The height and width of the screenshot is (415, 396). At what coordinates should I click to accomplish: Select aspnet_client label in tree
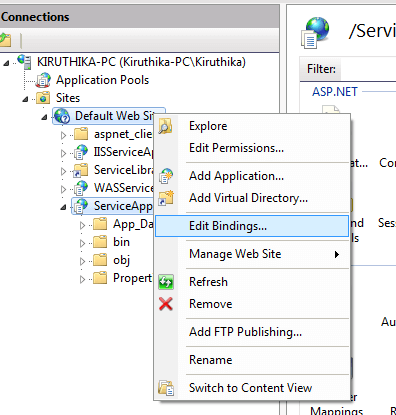123,134
